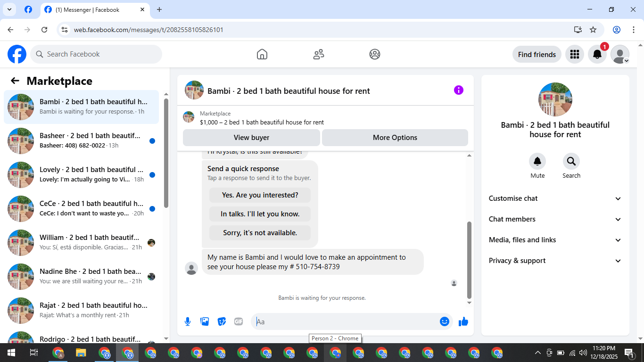The image size is (644, 362).
Task: Click the Find friends button
Action: pyautogui.click(x=537, y=54)
